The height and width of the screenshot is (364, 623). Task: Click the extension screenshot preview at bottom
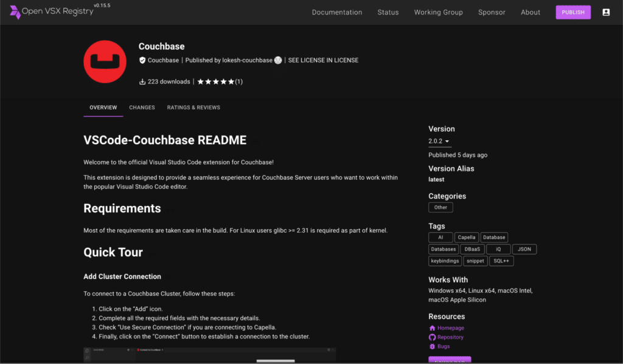pos(209,355)
